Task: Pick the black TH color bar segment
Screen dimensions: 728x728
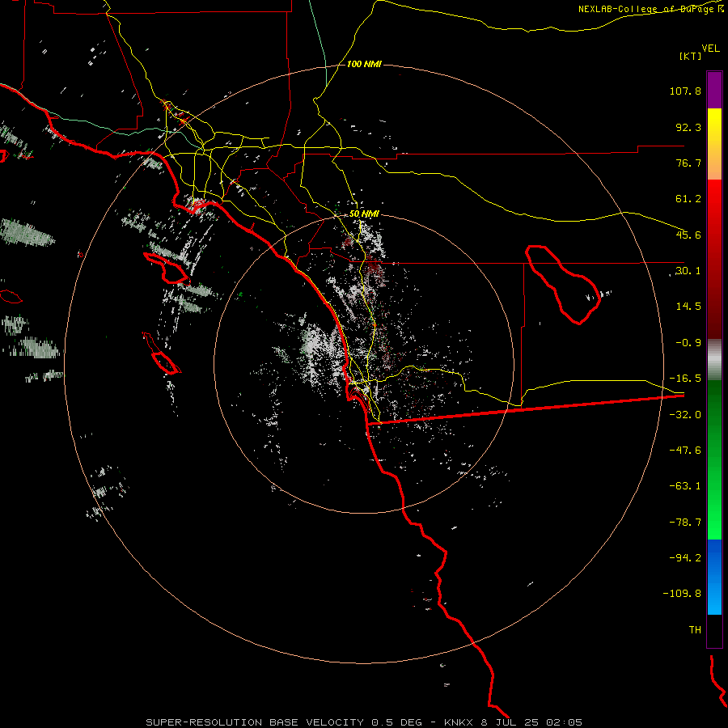Action: click(x=714, y=631)
